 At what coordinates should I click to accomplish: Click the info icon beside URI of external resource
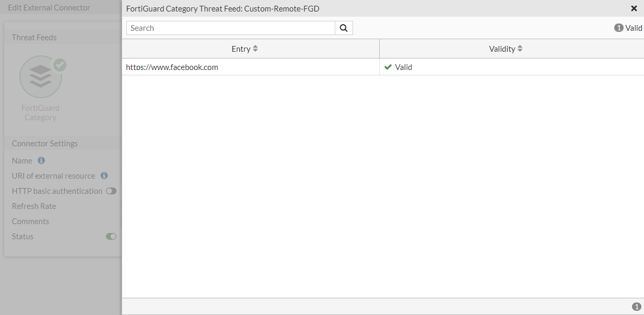pyautogui.click(x=104, y=176)
